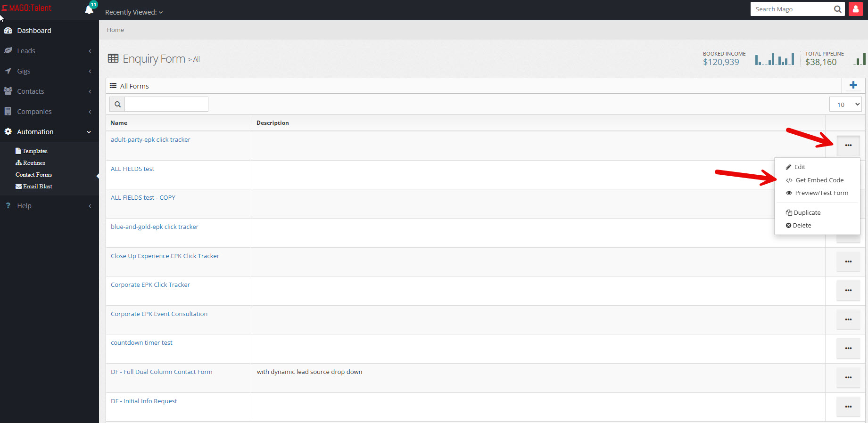Open the ALL FIELDS test form
The image size is (868, 423).
pyautogui.click(x=132, y=169)
